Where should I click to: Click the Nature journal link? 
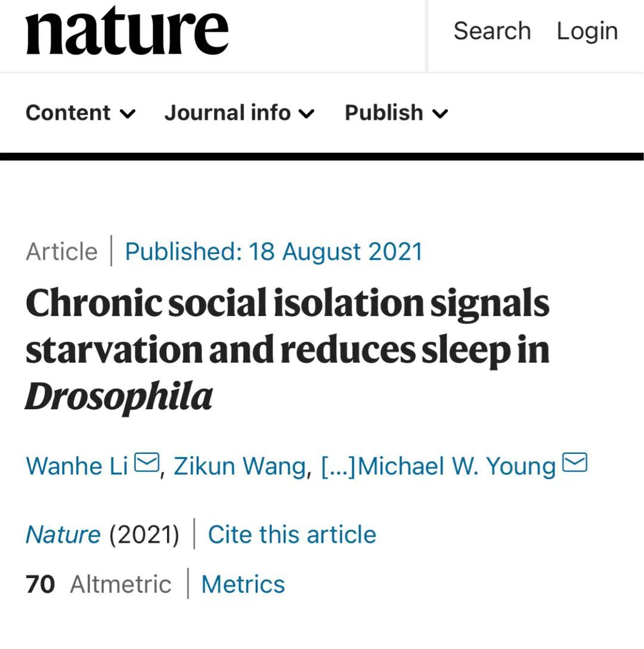(x=63, y=534)
